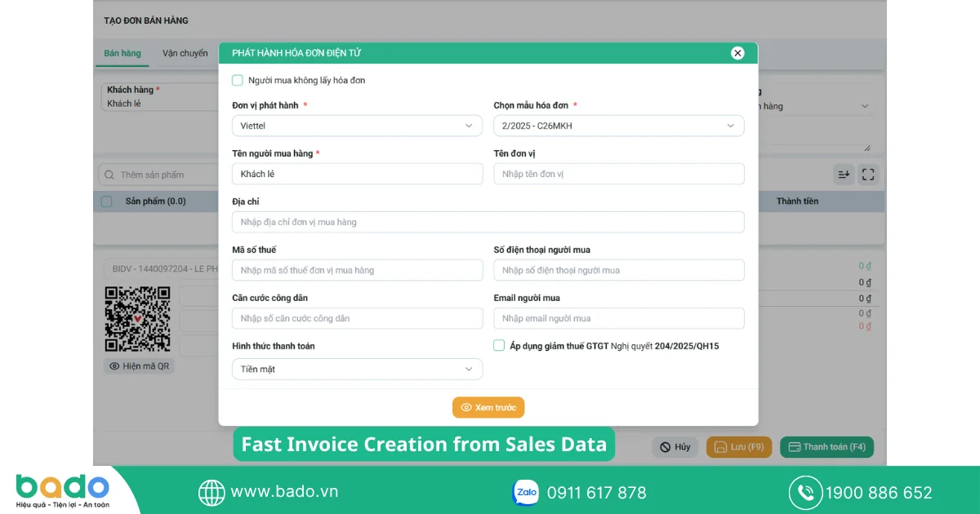Click the globe icon next to www.bado.vn
Image resolution: width=980 pixels, height=514 pixels.
(x=212, y=492)
